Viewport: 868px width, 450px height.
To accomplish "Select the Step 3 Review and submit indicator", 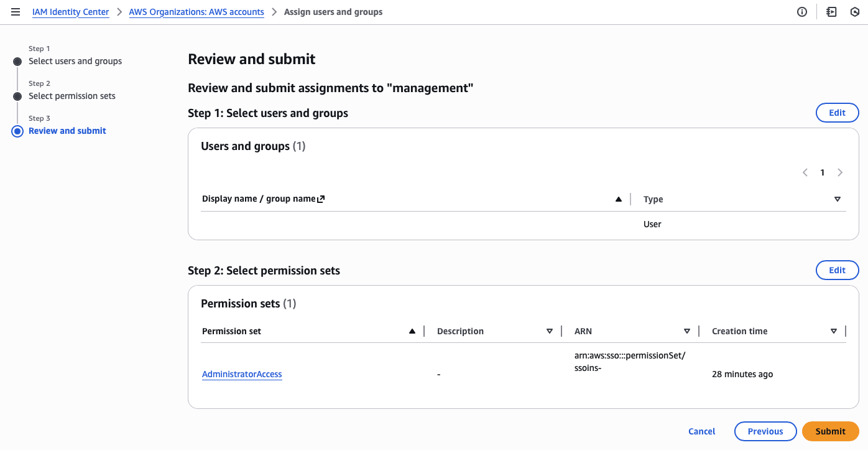I will [x=17, y=131].
